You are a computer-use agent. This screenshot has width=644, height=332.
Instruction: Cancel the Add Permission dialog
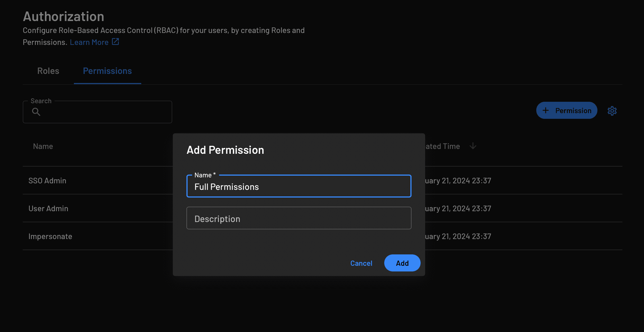361,263
